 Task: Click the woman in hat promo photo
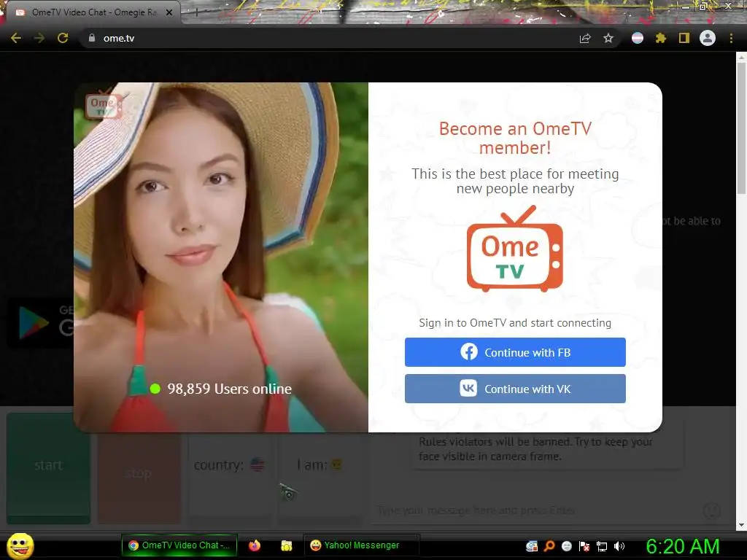point(221,257)
